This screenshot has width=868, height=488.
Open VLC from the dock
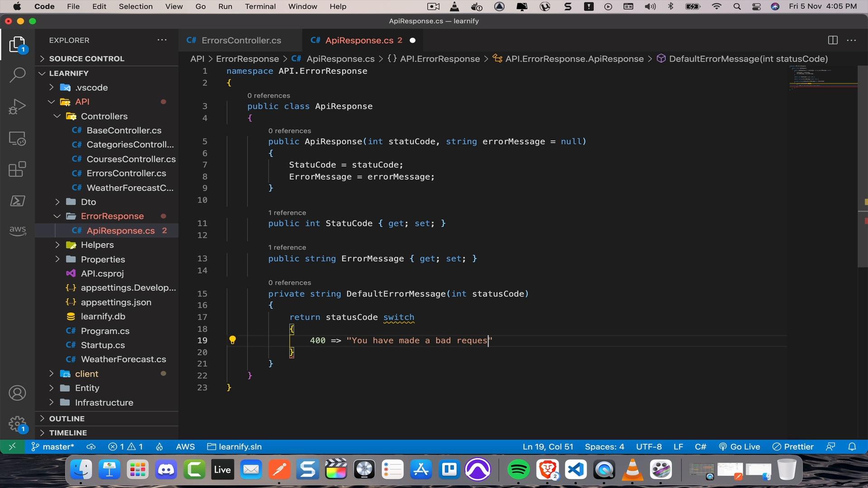[x=632, y=470]
